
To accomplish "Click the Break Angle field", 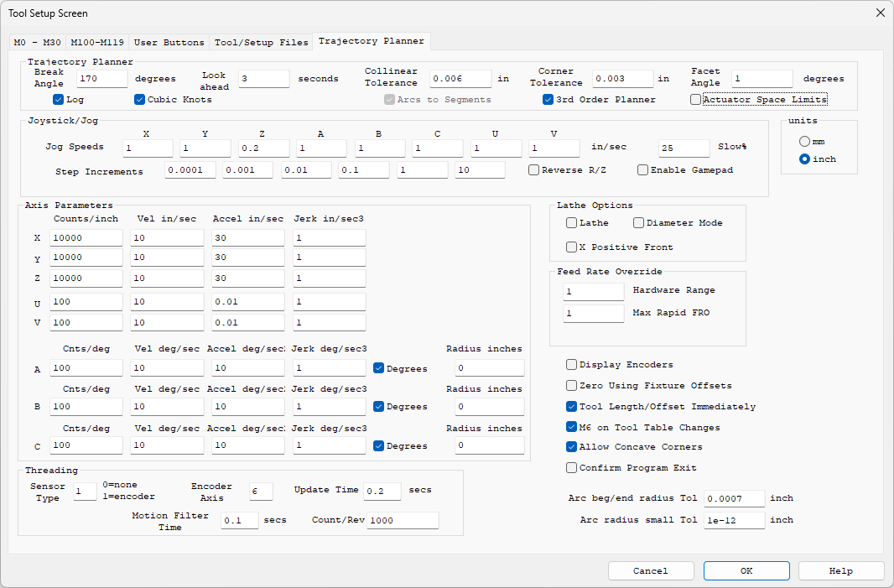I will pyautogui.click(x=102, y=79).
